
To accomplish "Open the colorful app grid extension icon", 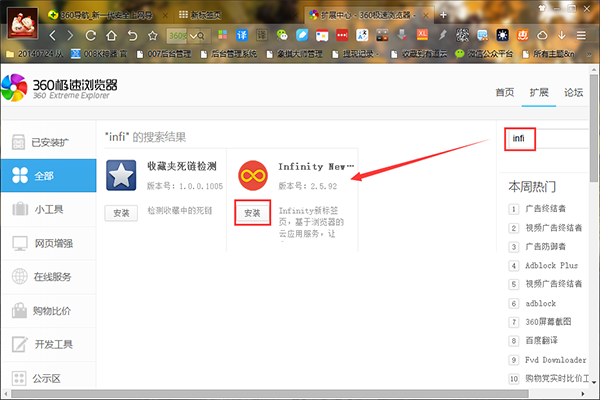I will pos(222,35).
